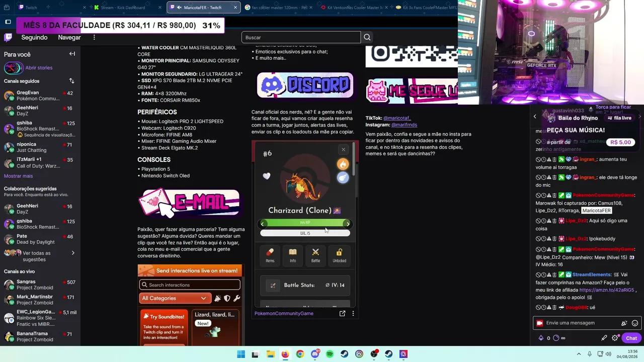Open File Explorer from the taskbar
The height and width of the screenshot is (362, 644).
click(270, 354)
